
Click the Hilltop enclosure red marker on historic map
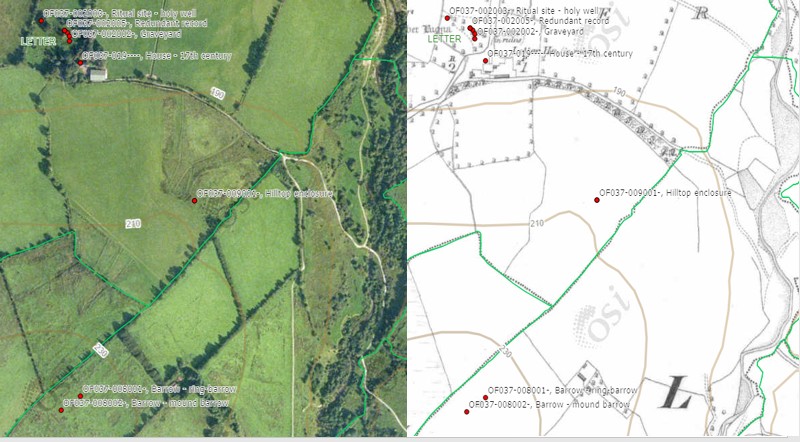pyautogui.click(x=597, y=200)
